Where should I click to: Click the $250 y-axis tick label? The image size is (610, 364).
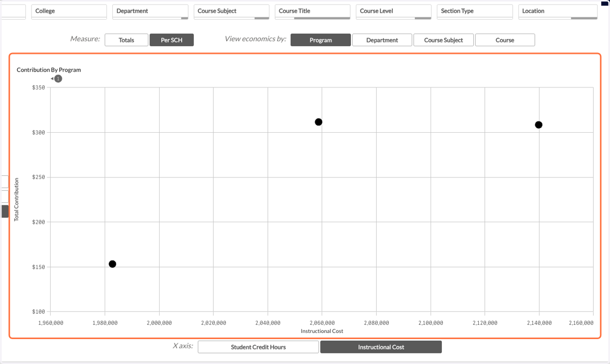pos(39,177)
